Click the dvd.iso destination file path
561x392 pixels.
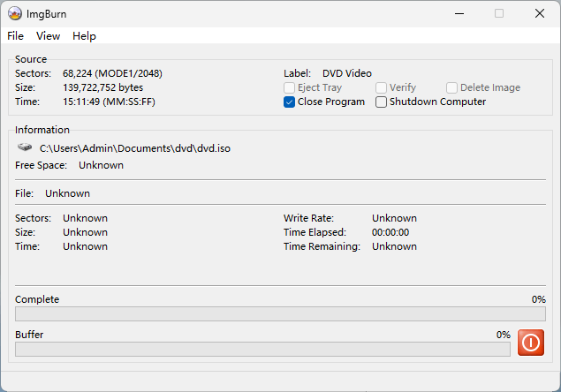[x=135, y=148]
